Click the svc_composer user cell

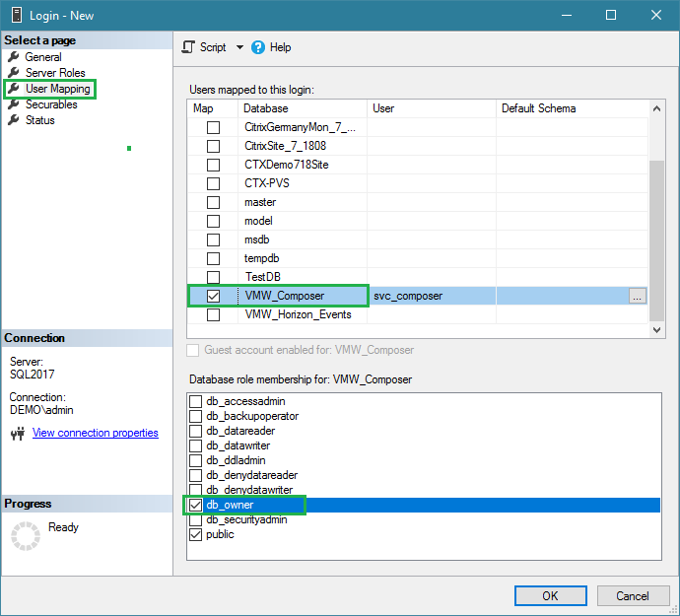pyautogui.click(x=432, y=296)
